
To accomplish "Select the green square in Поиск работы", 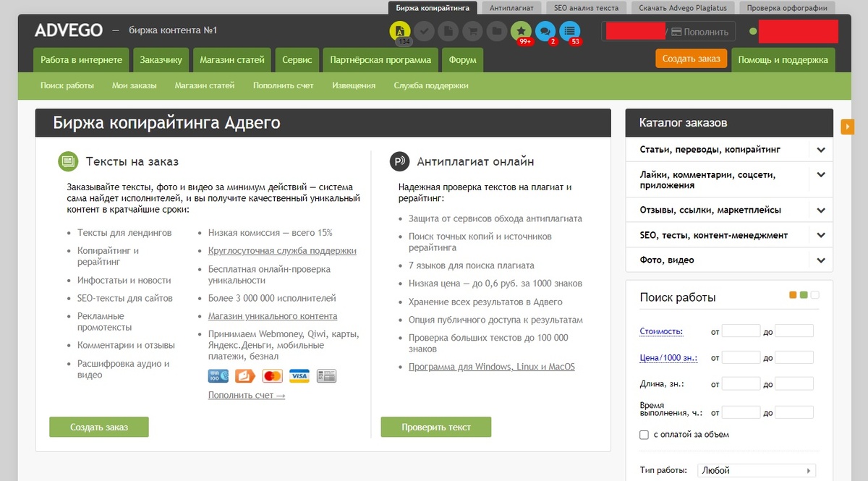I will (804, 294).
